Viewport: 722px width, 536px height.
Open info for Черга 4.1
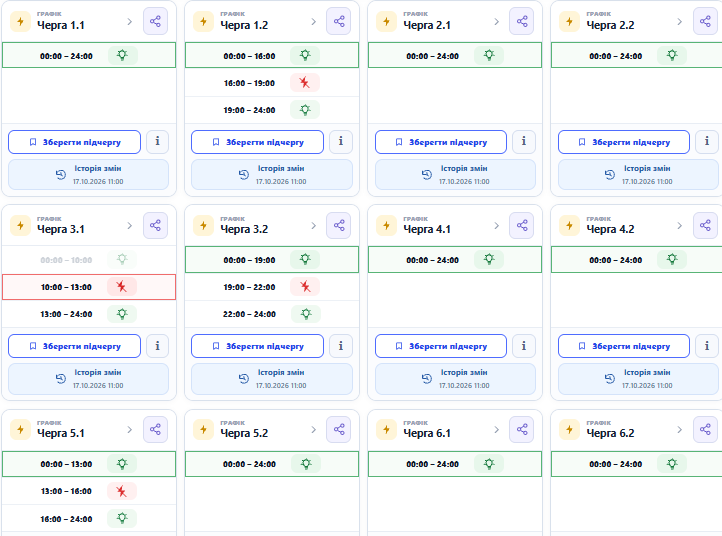(524, 346)
